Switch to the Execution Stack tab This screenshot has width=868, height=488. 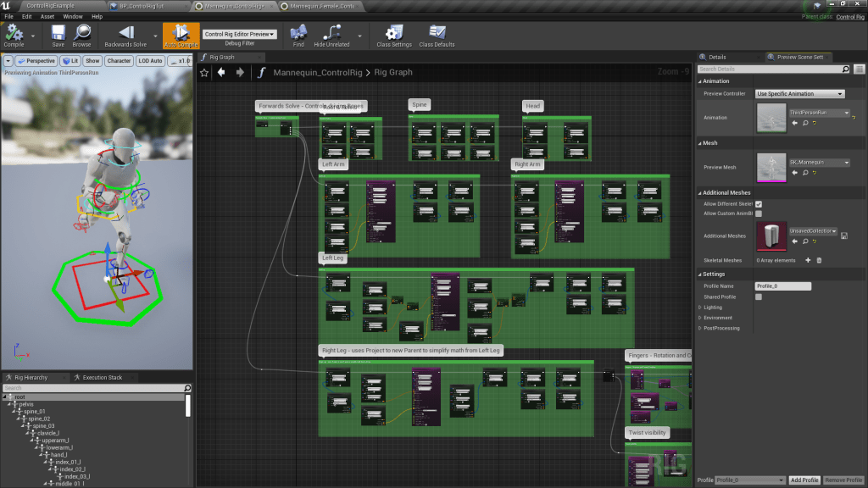pos(102,377)
